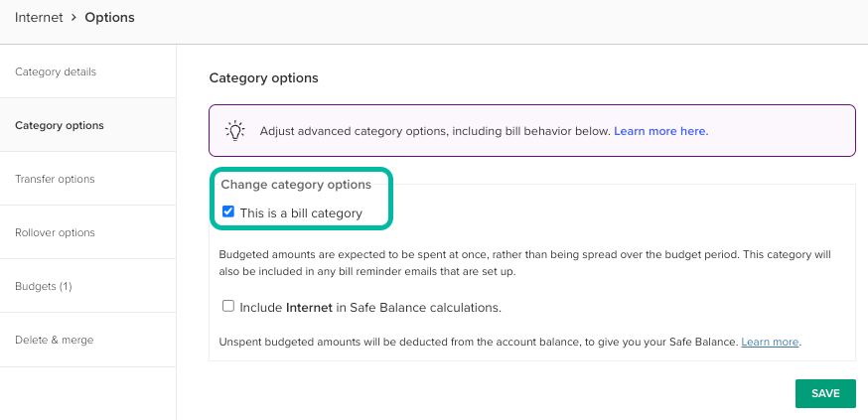The width and height of the screenshot is (868, 420).
Task: Click the bill behavior description paragraph
Action: click(x=524, y=262)
